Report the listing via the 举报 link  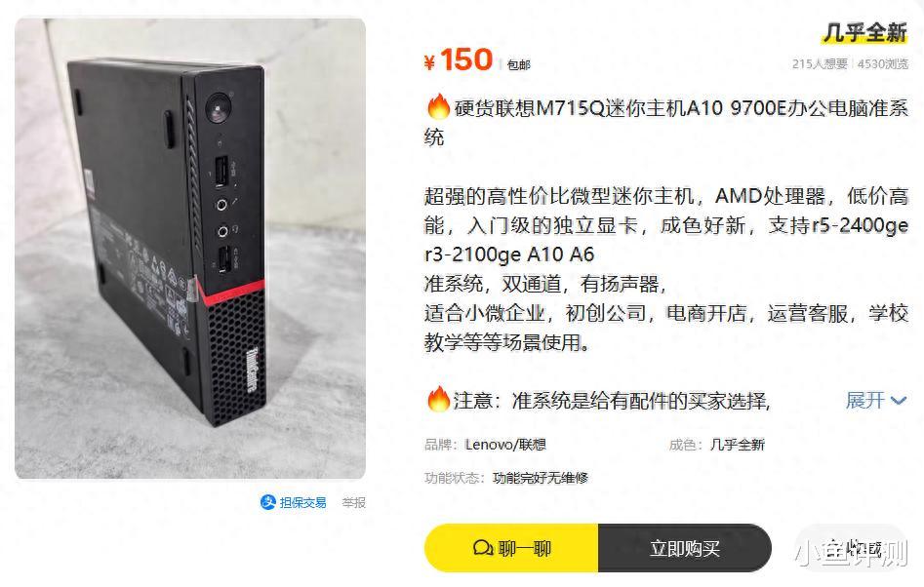353,502
